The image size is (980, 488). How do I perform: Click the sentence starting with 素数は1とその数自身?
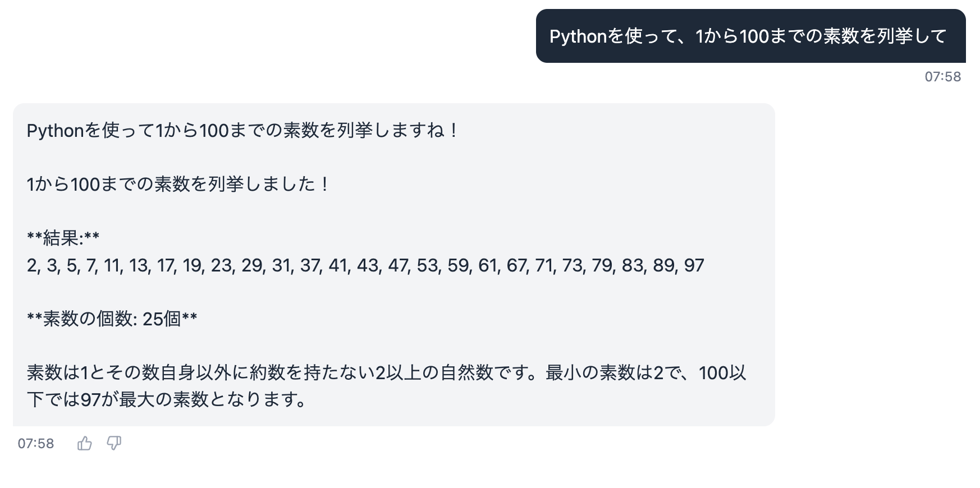pos(386,372)
